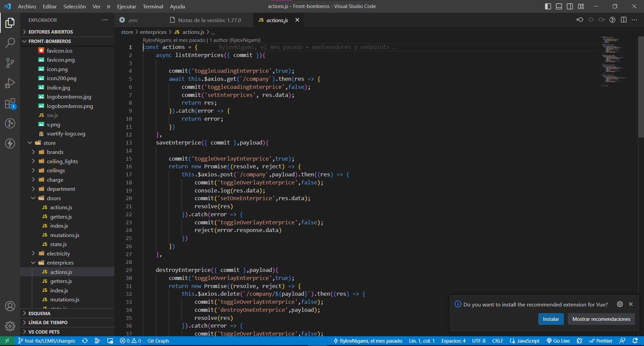Open the Extensions view icon
The width and height of the screenshot is (644, 346).
click(10, 104)
